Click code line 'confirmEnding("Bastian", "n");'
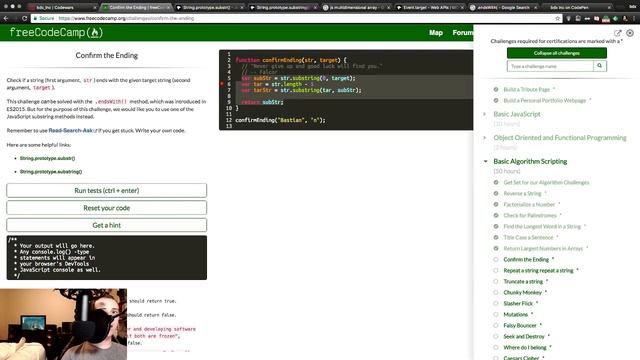640x360 pixels. [x=280, y=120]
